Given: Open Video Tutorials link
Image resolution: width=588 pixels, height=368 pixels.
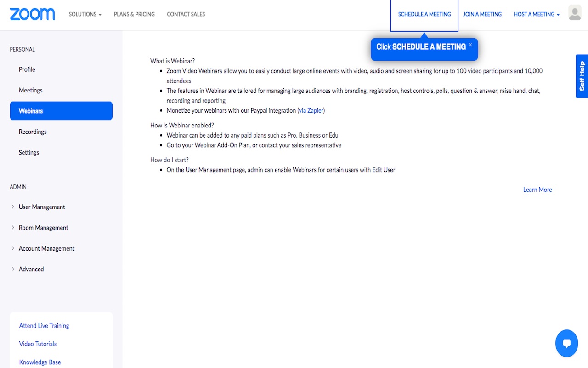Looking at the screenshot, I should pyautogui.click(x=38, y=344).
